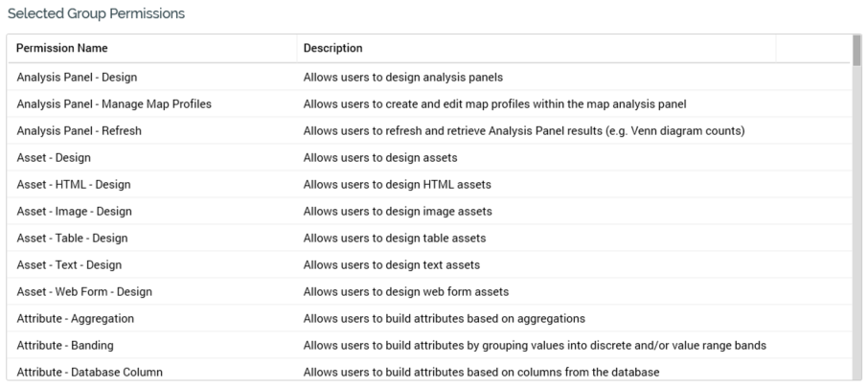Choose the Asset - Design permission

[x=54, y=157]
